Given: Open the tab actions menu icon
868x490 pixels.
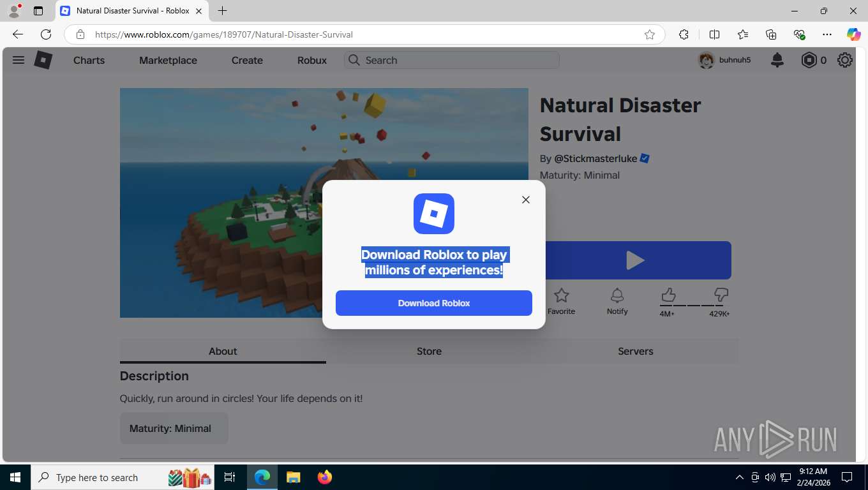Looking at the screenshot, I should [38, 11].
